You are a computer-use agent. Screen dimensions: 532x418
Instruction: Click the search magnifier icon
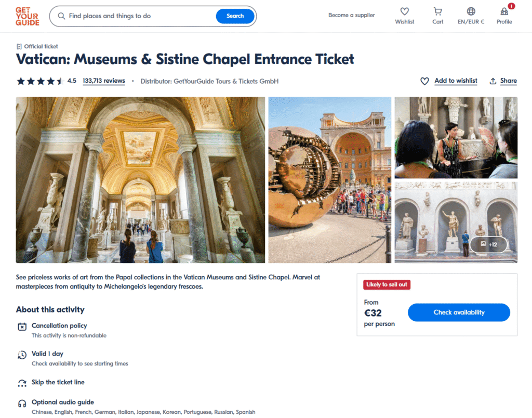(61, 16)
